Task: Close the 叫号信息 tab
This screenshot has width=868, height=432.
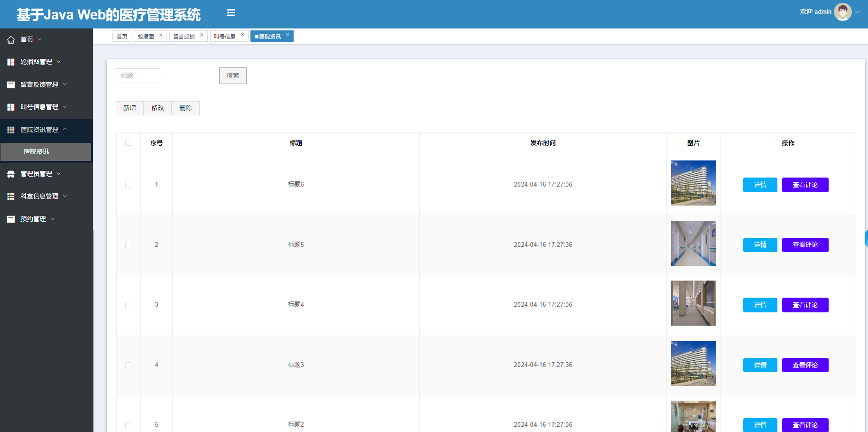Action: [243, 35]
